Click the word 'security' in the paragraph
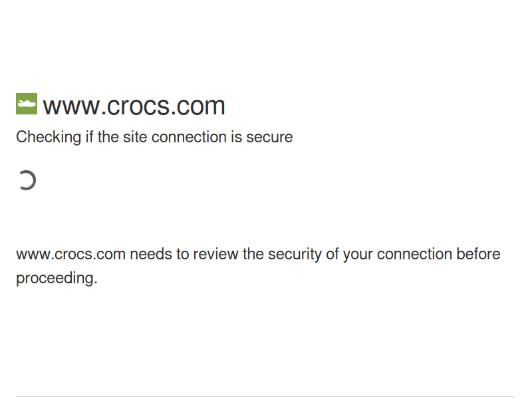The width and height of the screenshot is (532, 399). (295, 255)
